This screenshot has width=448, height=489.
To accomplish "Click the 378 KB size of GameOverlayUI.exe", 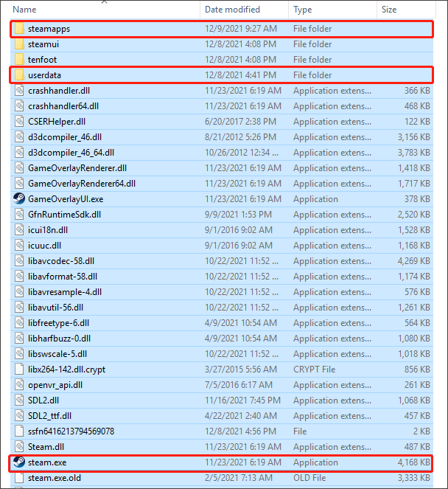I will point(417,198).
